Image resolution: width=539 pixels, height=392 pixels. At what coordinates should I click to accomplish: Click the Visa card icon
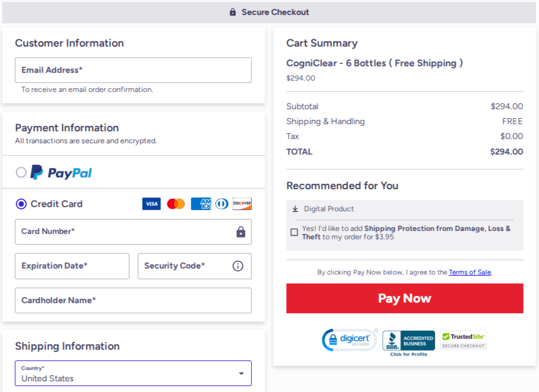pos(151,203)
